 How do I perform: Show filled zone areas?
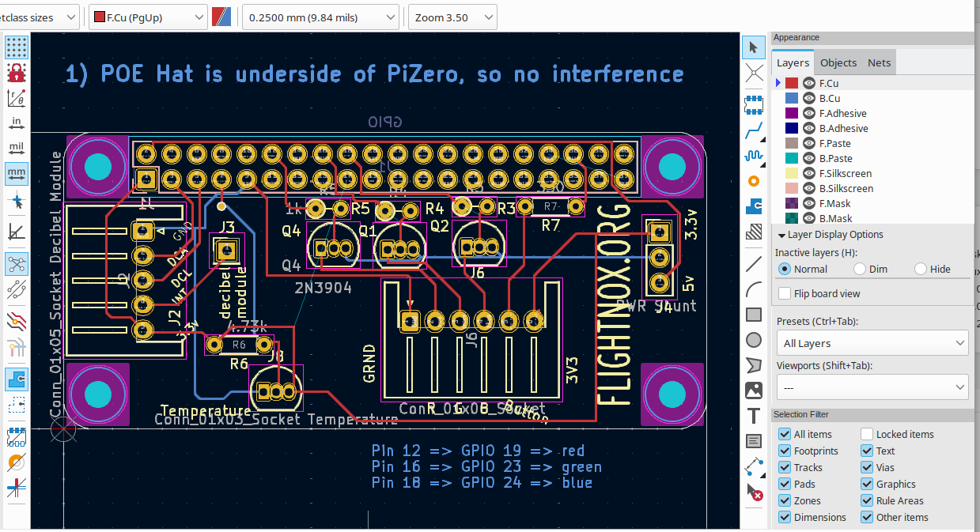pos(16,379)
